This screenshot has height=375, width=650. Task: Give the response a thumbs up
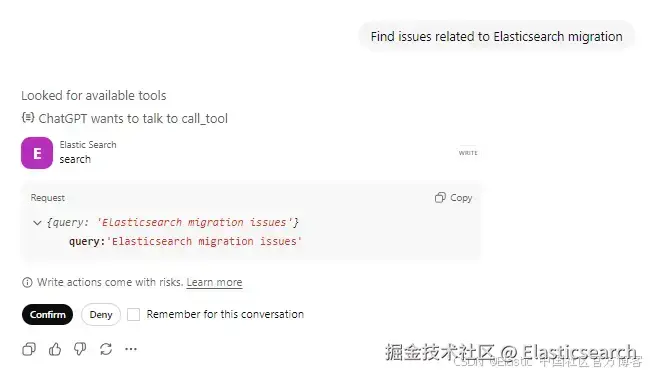[55, 349]
